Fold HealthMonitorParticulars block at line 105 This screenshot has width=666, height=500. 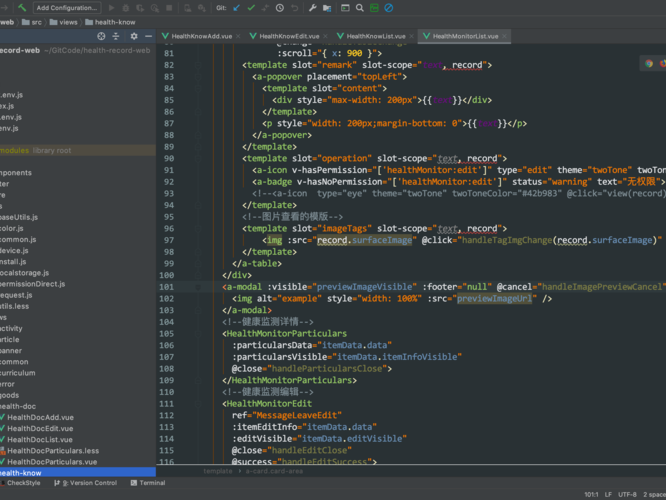coord(198,334)
